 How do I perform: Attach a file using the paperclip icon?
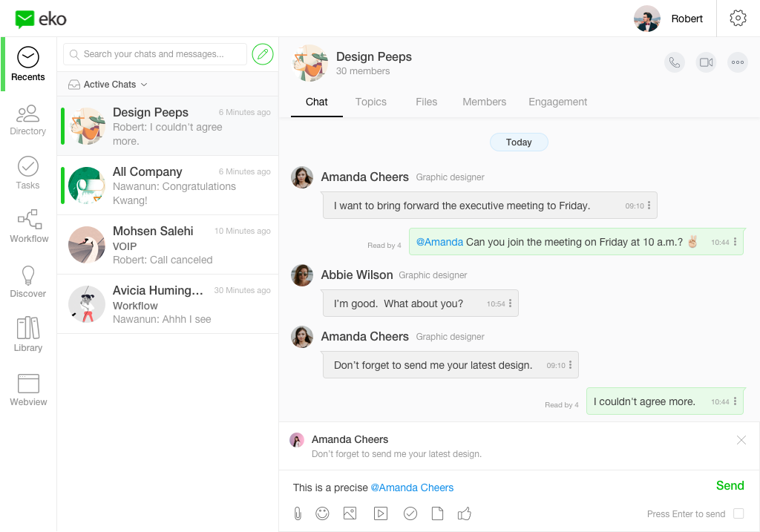[298, 513]
